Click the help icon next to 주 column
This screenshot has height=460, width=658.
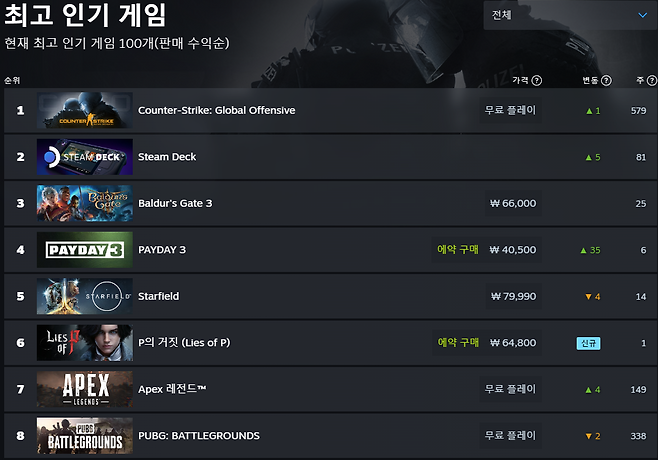[x=652, y=80]
